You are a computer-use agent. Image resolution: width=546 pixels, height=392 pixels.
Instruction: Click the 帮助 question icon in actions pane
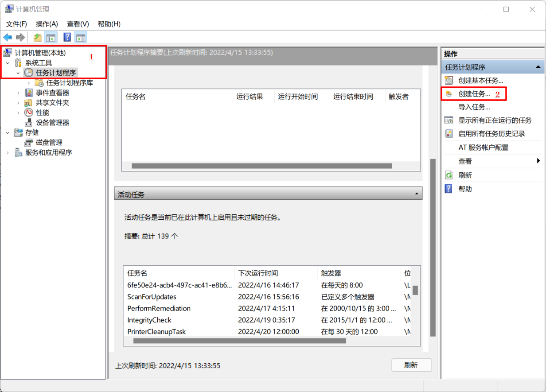click(449, 189)
